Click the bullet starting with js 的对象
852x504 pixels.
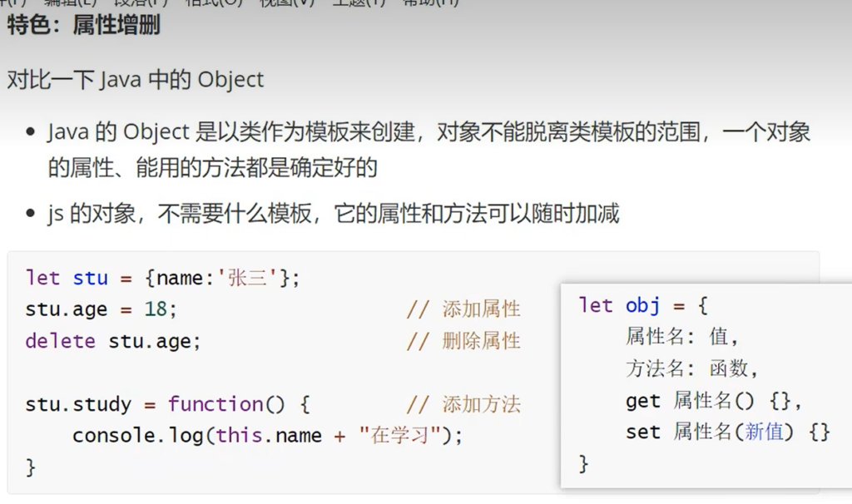pos(333,214)
